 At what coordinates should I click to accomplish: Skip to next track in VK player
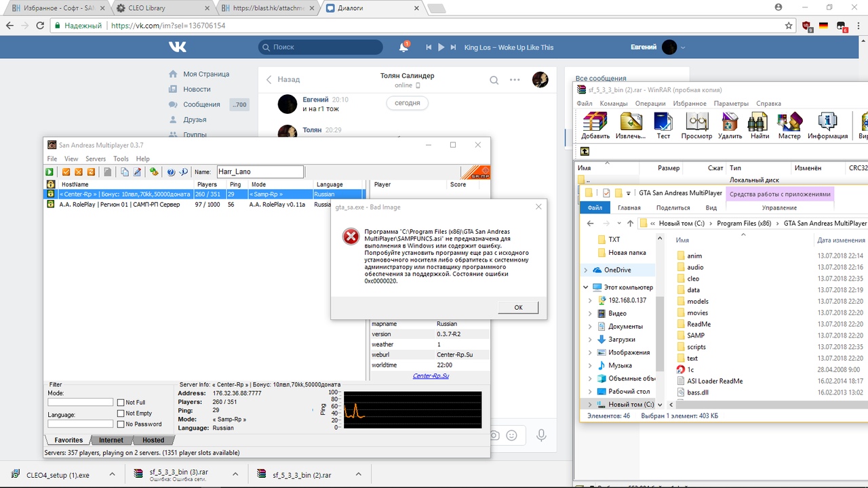click(x=454, y=47)
